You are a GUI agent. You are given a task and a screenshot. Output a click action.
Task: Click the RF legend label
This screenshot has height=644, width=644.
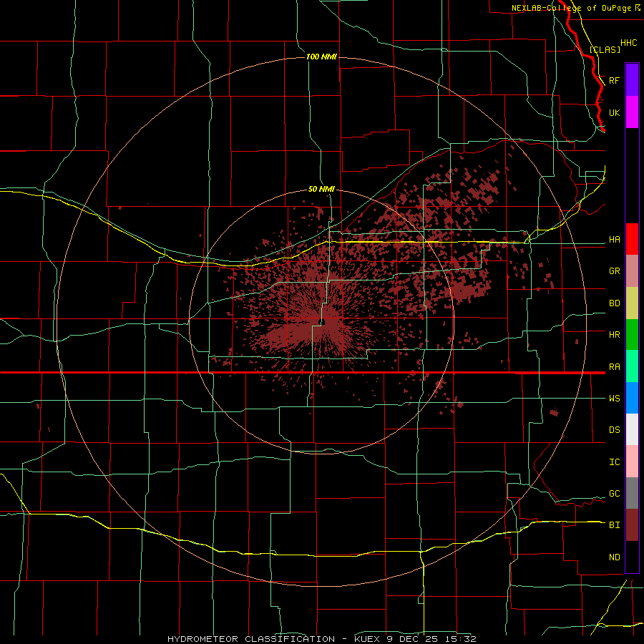tap(615, 80)
